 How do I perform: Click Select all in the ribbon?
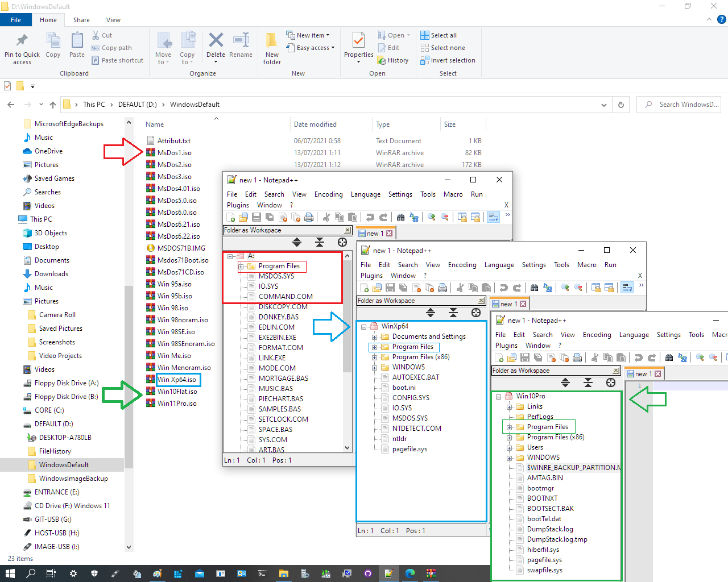439,35
